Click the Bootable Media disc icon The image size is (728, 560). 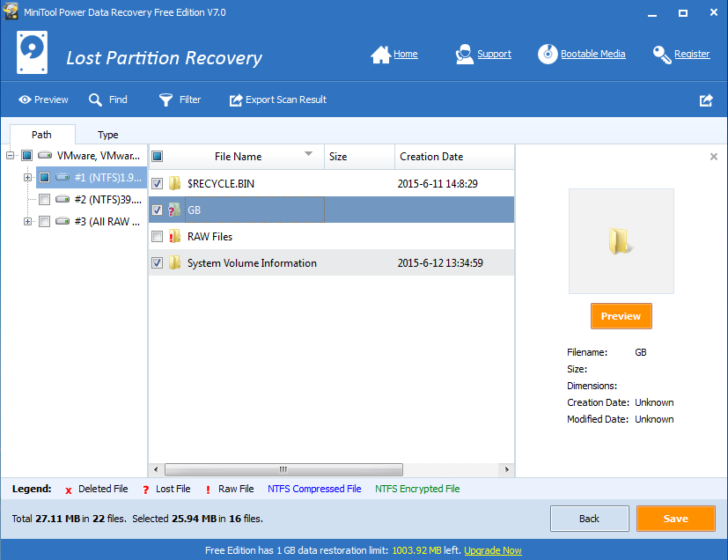pos(548,55)
